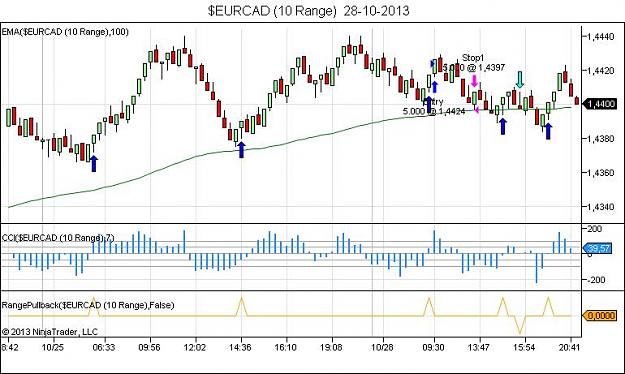Select the blue up arrow near 14:36
Screen dimensions: 625x374
pyautogui.click(x=241, y=150)
